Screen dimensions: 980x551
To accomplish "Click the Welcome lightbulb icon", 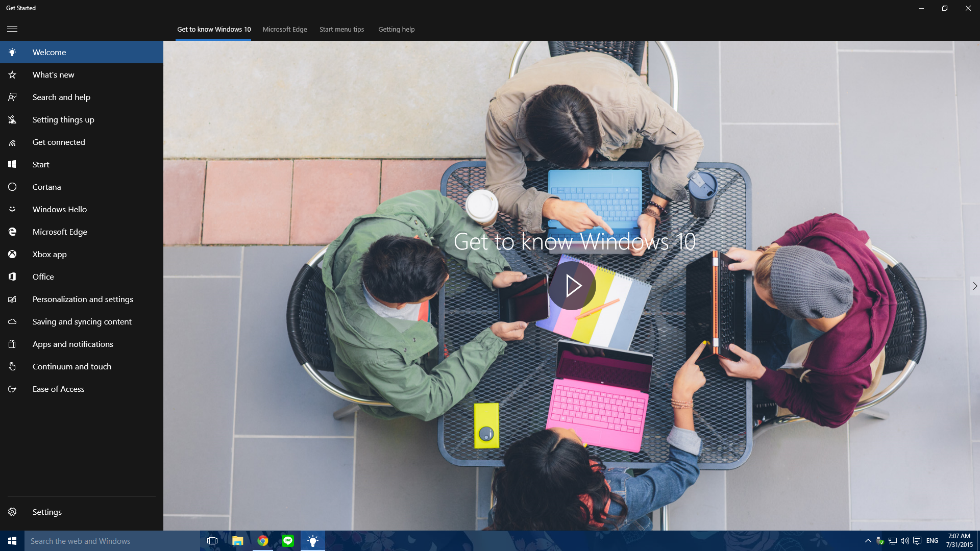I will coord(12,52).
